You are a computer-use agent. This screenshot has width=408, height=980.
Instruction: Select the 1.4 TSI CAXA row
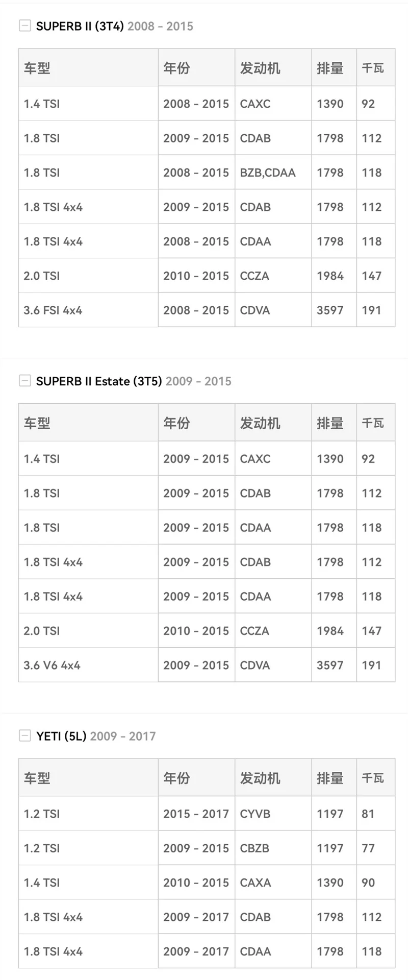(207, 883)
